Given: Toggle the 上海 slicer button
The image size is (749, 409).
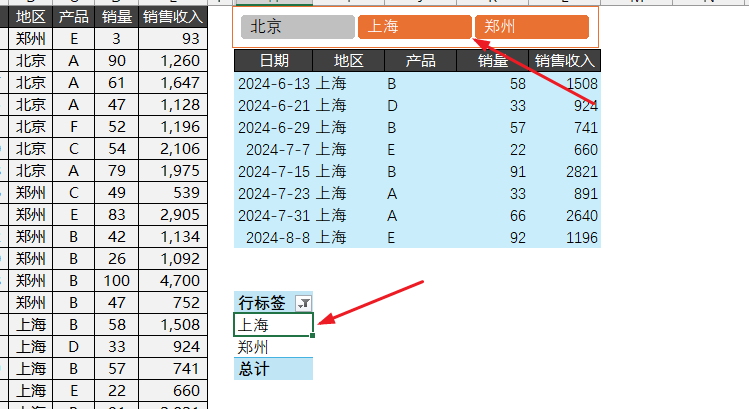Looking at the screenshot, I should 415,27.
